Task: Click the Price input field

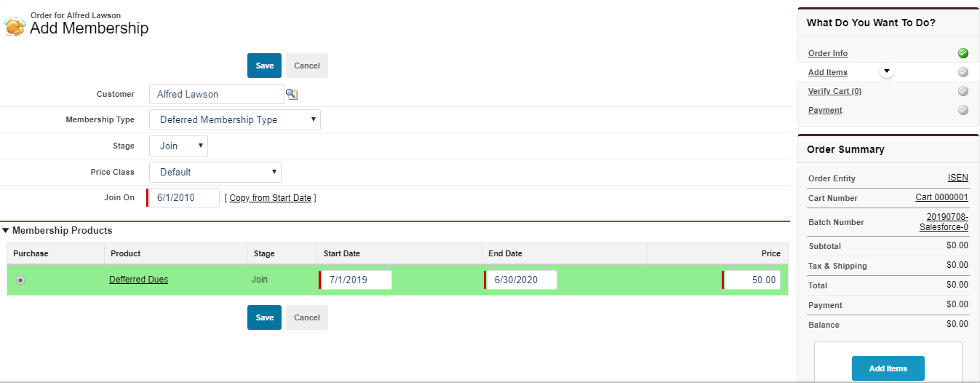Action: (752, 280)
